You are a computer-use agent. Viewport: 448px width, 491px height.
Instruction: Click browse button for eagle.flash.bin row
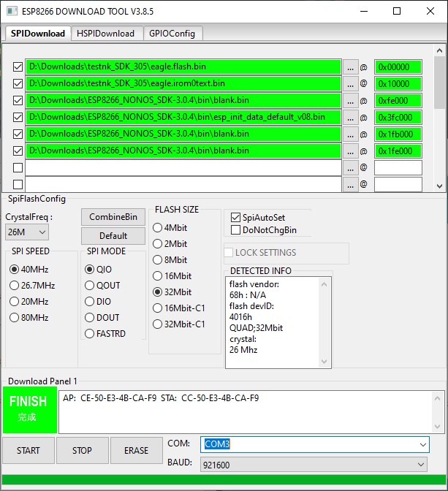pos(350,67)
